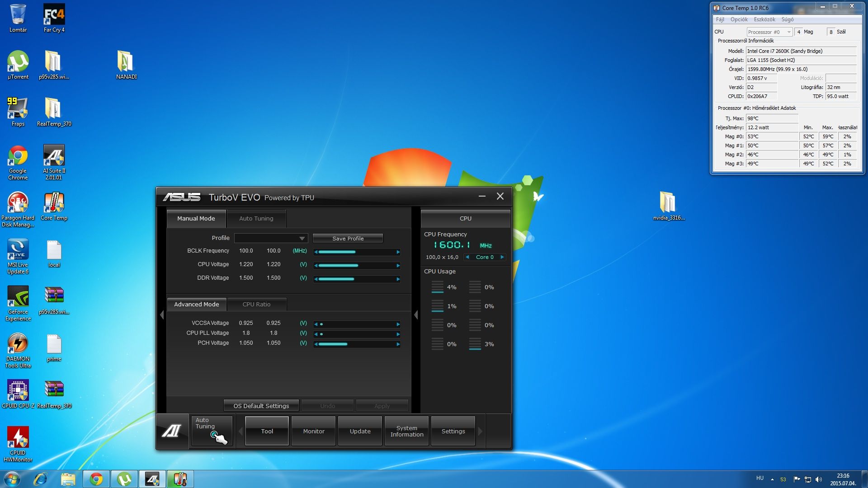Open Súgó menu in Core Temp
The height and width of the screenshot is (488, 868).
click(x=788, y=19)
